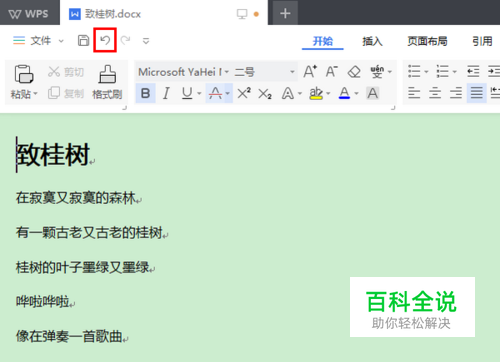Apply blue font color
Viewport: 500px width, 362px height.
click(x=344, y=93)
